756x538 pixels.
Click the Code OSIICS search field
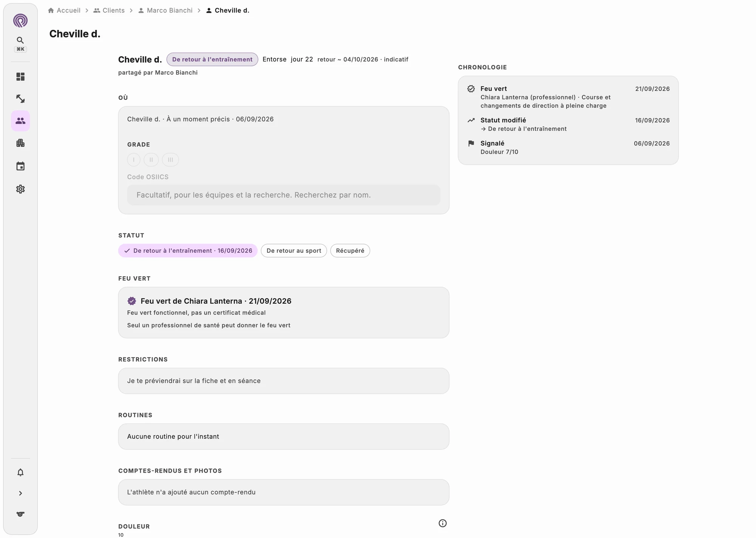[x=283, y=195]
